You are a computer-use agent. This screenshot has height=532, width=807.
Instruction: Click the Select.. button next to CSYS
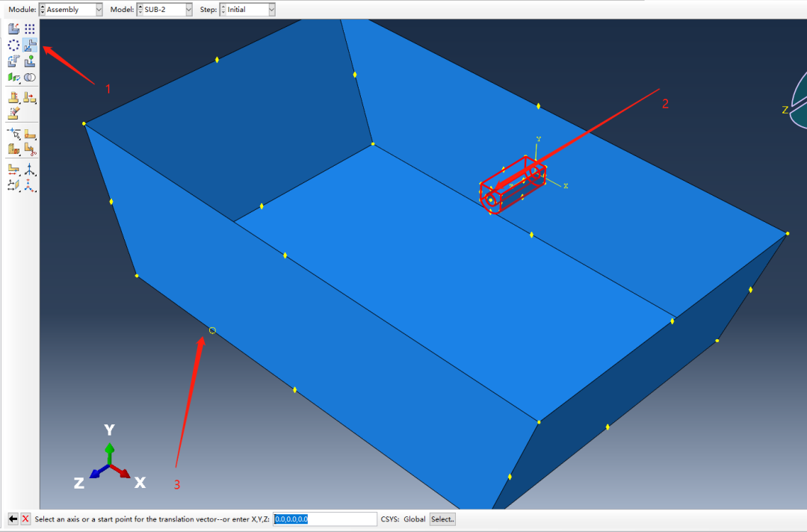tap(442, 519)
